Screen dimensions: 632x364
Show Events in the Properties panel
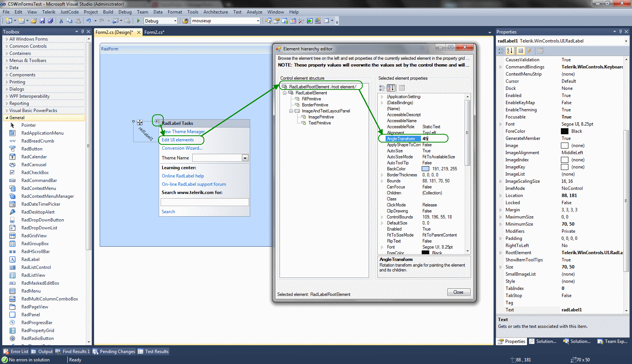pos(529,51)
